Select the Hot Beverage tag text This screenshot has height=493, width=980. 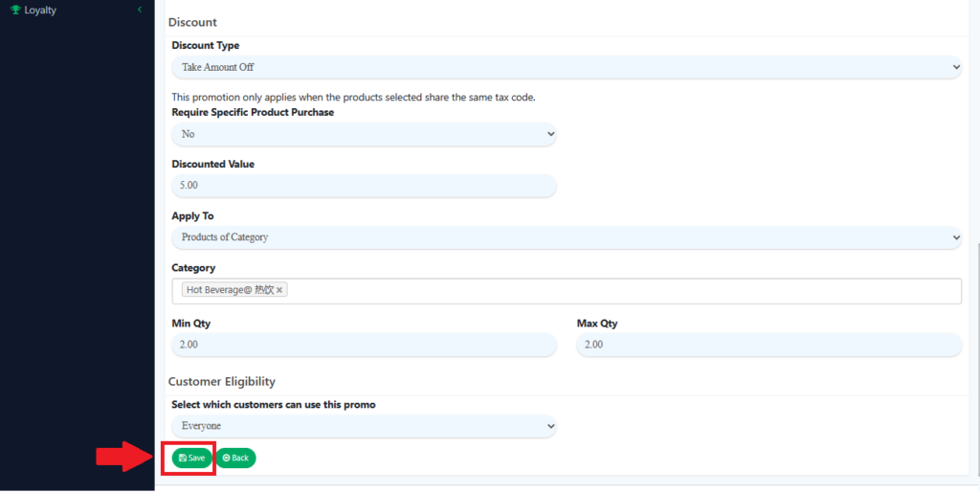pos(230,290)
